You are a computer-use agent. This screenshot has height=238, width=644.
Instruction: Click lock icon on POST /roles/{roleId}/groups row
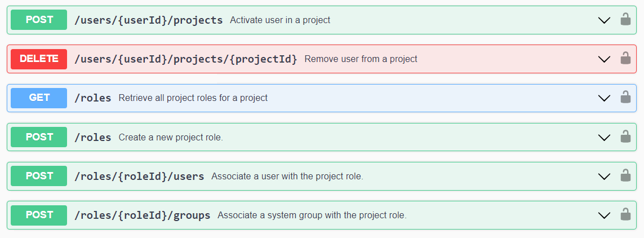pos(625,215)
